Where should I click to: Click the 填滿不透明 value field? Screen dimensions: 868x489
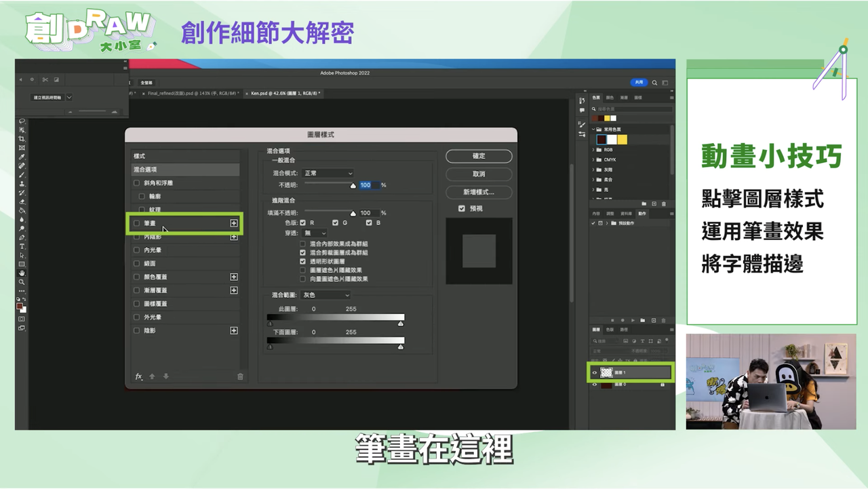(370, 213)
